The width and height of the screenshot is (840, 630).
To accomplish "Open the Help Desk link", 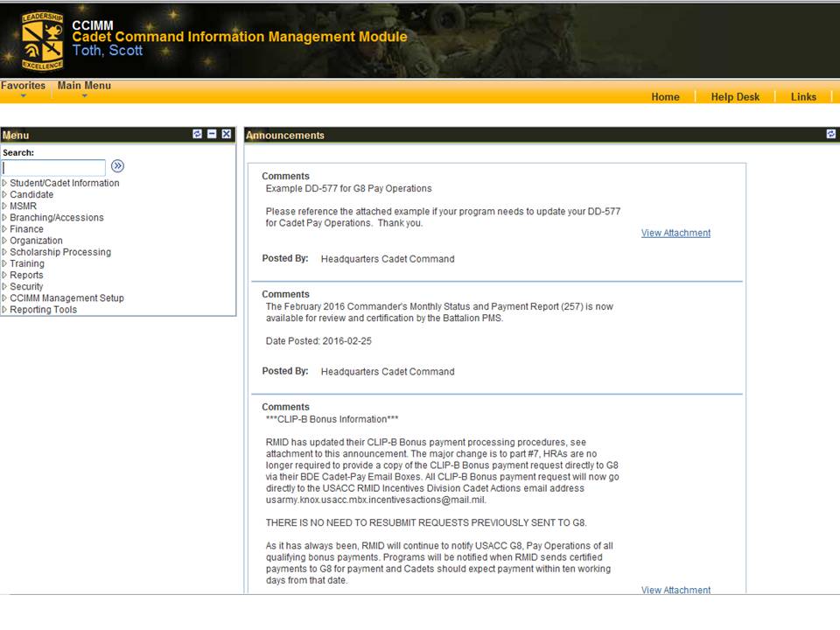I will pyautogui.click(x=735, y=97).
